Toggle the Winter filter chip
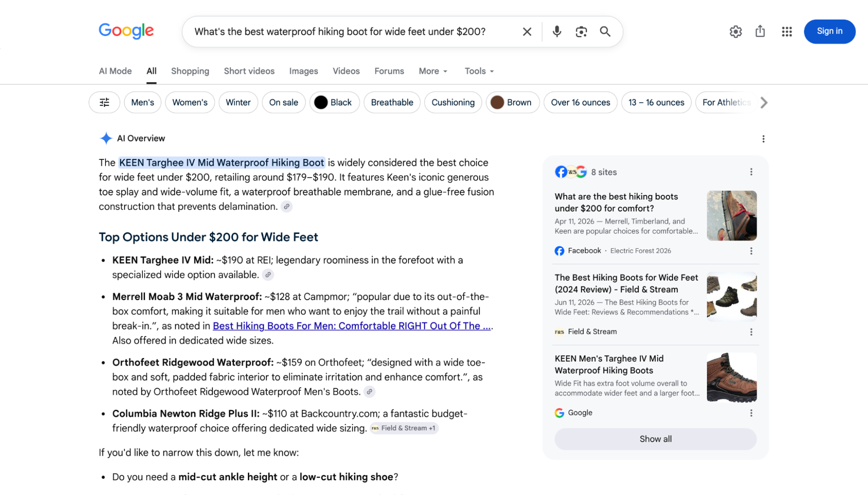The image size is (868, 495). (238, 102)
